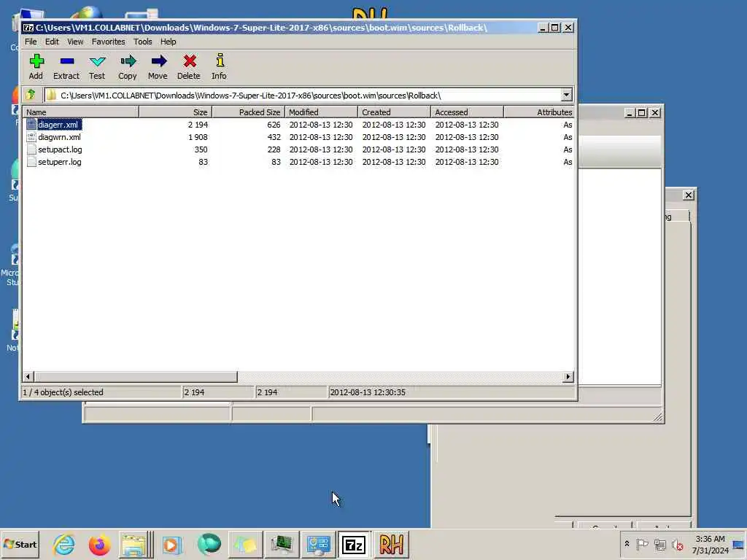Sort by the Modified column header
747x560 pixels.
click(321, 112)
